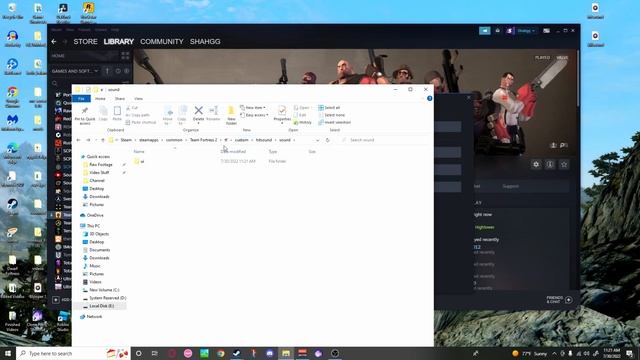Image resolution: width=640 pixels, height=360 pixels.
Task: Click Invert selection in the ribbon
Action: point(334,122)
